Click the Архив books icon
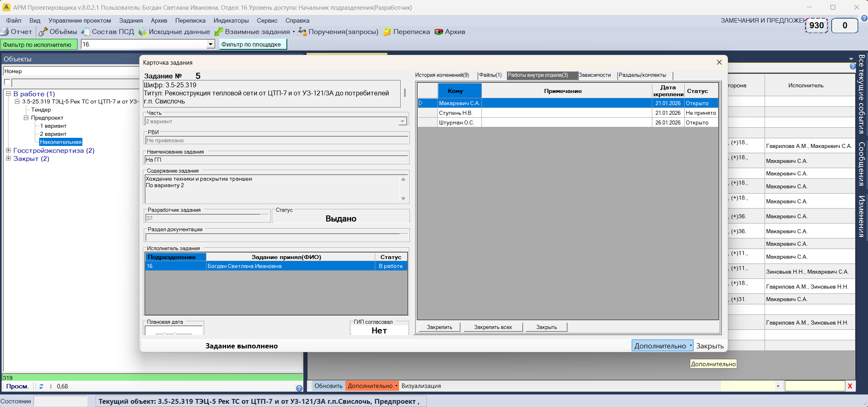Viewport: 868px width, 407px height. [439, 32]
